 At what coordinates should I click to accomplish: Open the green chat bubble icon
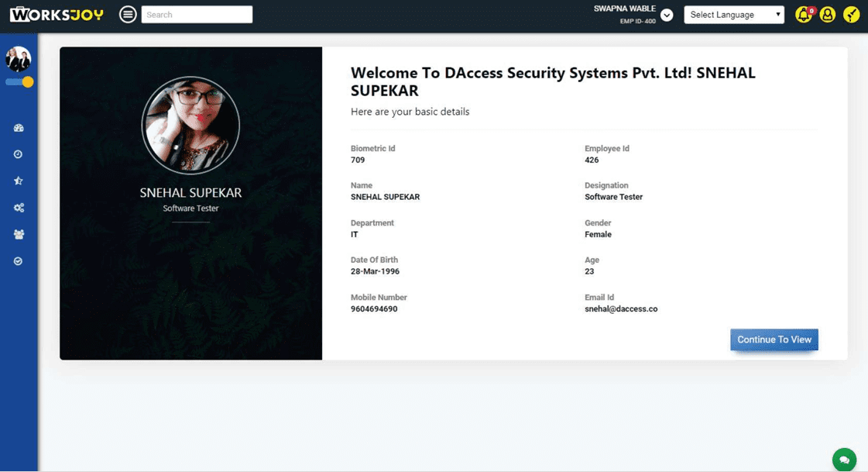tap(843, 459)
